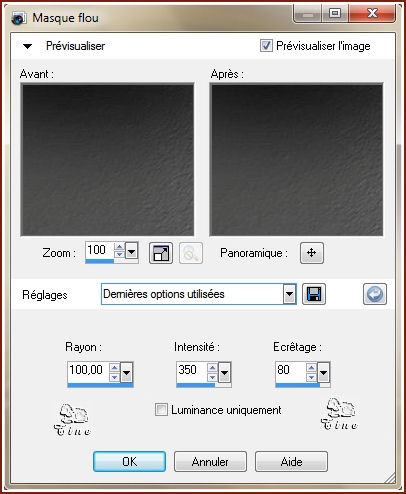Reset settings with the blue arrow icon
The image size is (406, 494).
[x=375, y=294]
